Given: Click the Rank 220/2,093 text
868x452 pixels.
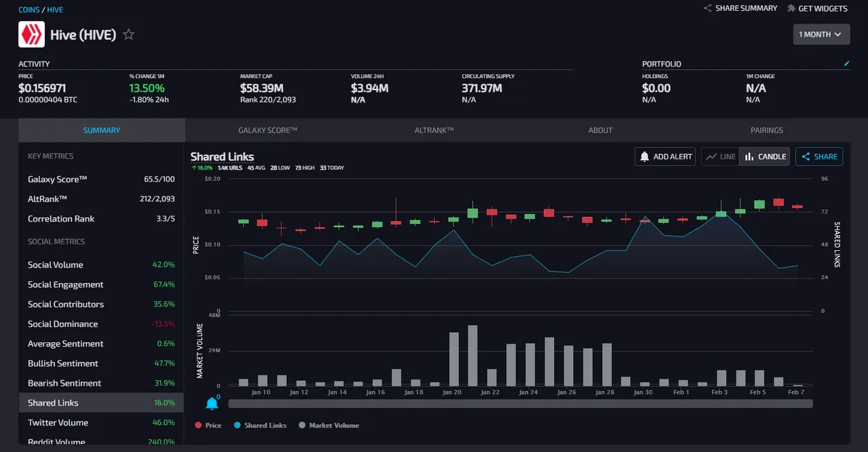Looking at the screenshot, I should coord(268,100).
